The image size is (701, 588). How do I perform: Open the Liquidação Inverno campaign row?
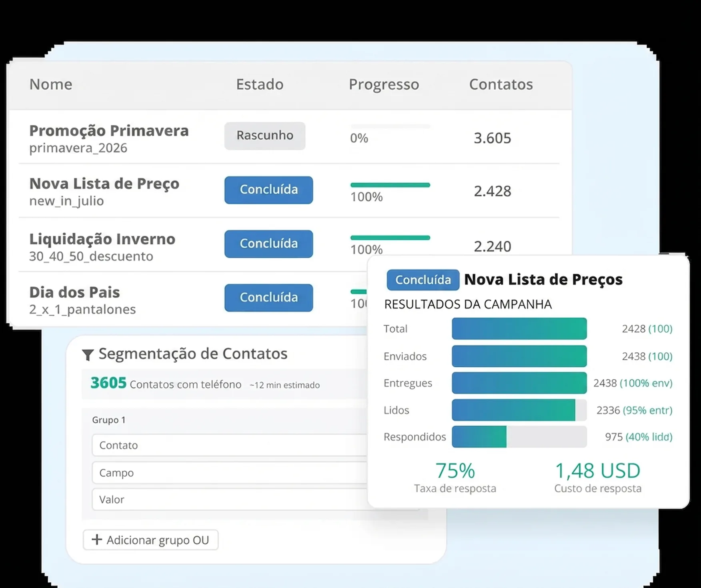pos(102,239)
